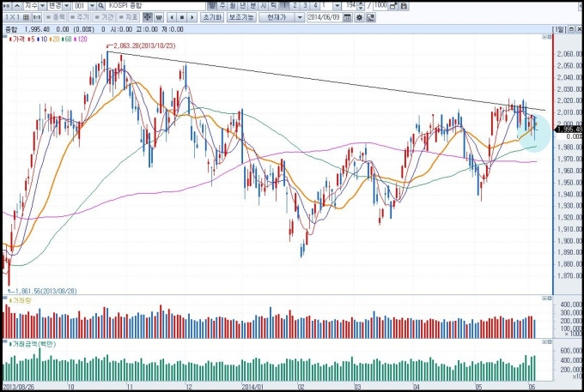Select interval preset 4

pyautogui.click(x=315, y=6)
